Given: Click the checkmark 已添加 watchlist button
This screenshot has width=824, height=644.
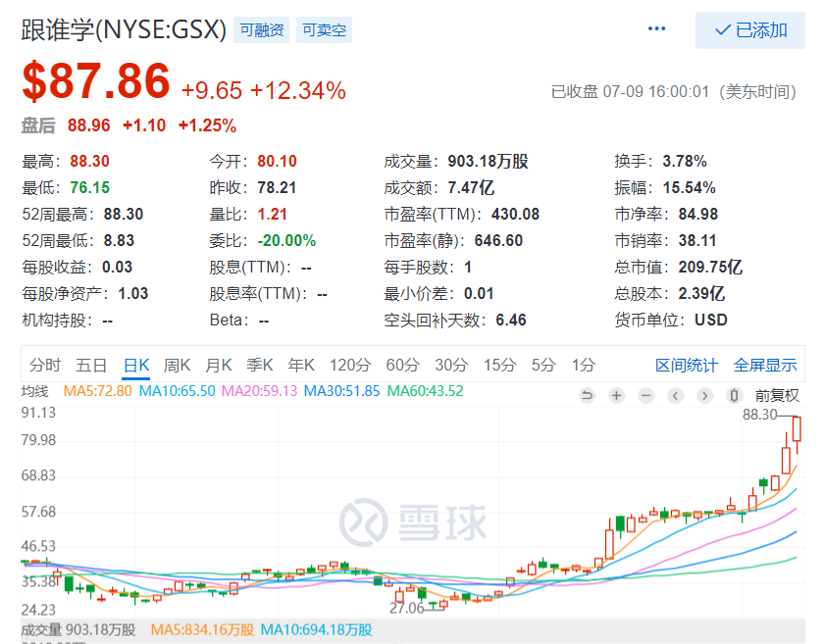Looking at the screenshot, I should pyautogui.click(x=750, y=30).
